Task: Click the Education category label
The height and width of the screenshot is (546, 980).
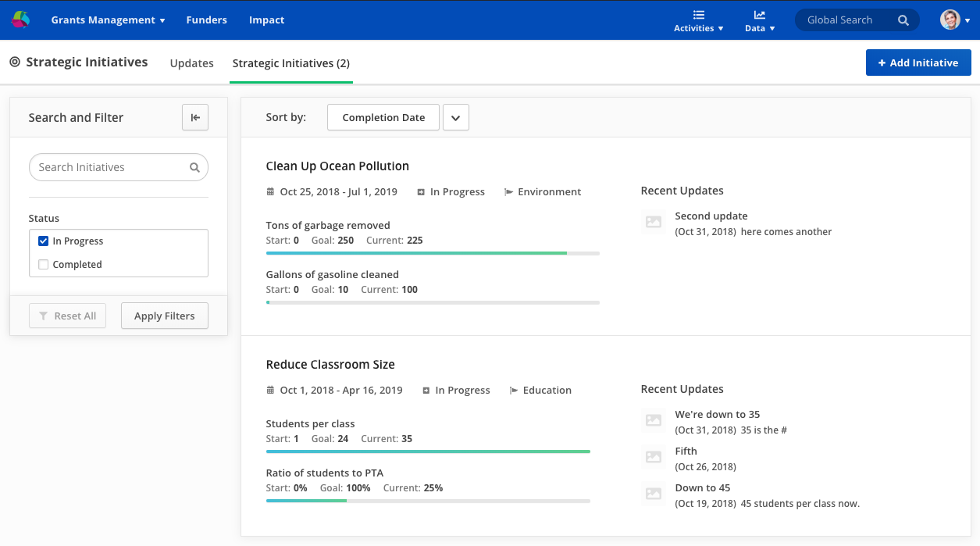Action: coord(547,390)
